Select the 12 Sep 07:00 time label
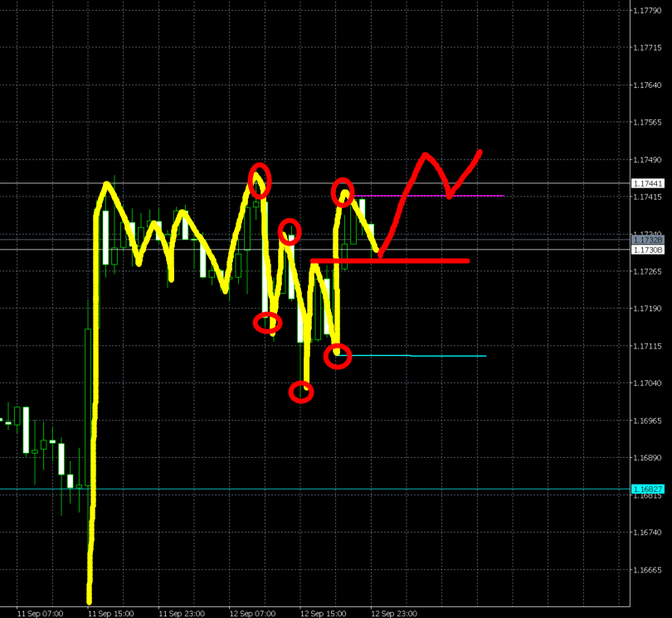 (x=252, y=613)
